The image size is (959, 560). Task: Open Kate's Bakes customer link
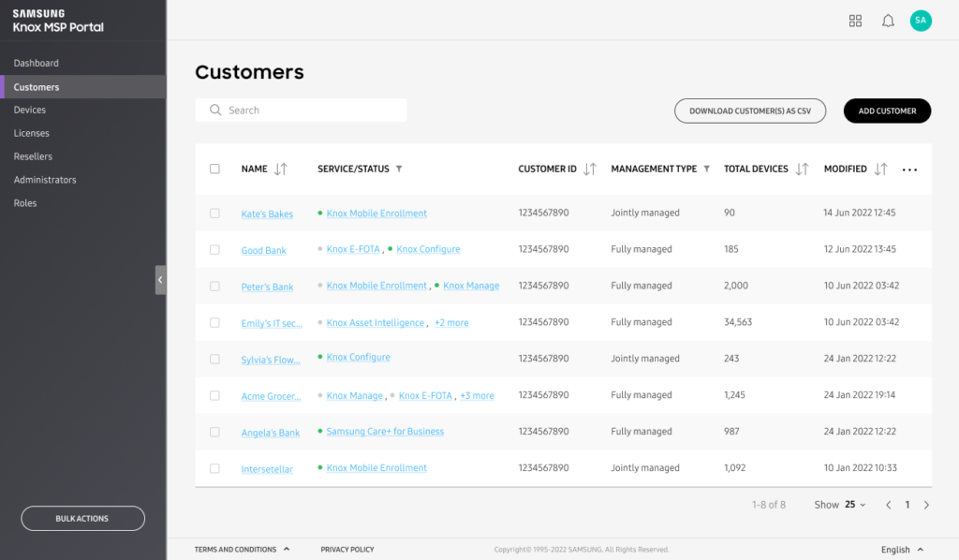(x=267, y=214)
